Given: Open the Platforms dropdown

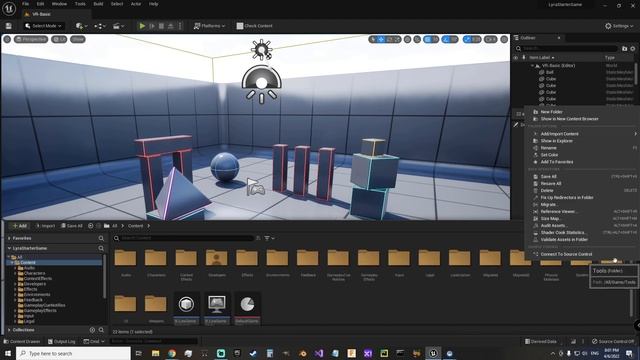Looking at the screenshot, I should [x=209, y=26].
